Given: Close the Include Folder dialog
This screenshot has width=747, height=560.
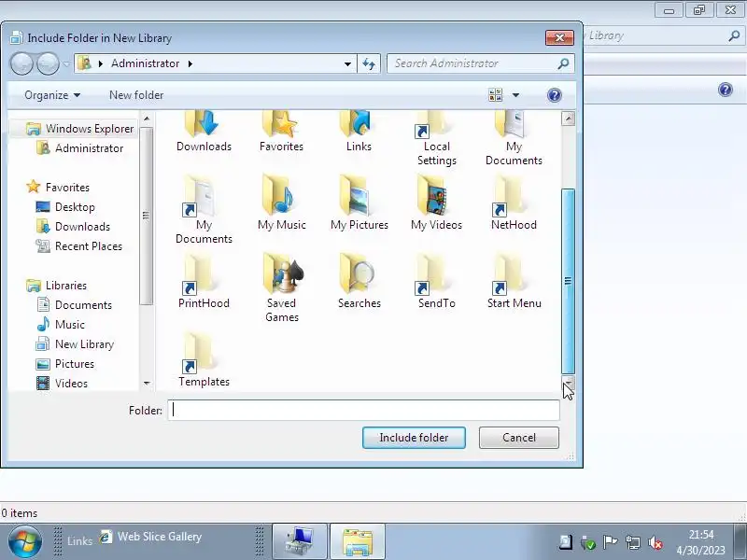Looking at the screenshot, I should click(x=559, y=37).
